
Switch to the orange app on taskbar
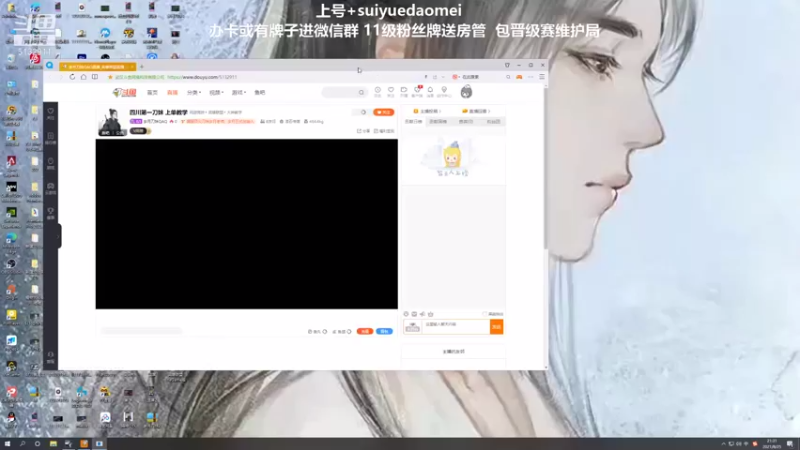click(84, 444)
